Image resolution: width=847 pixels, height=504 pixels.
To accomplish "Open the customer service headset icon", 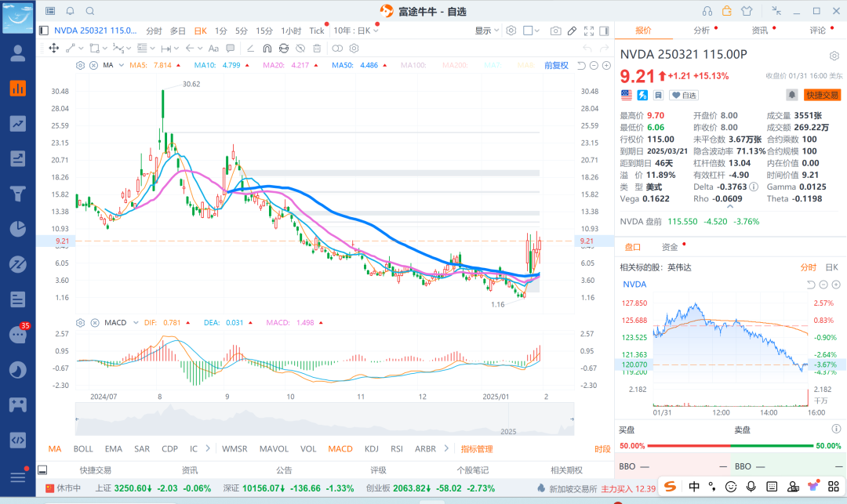I will click(707, 11).
